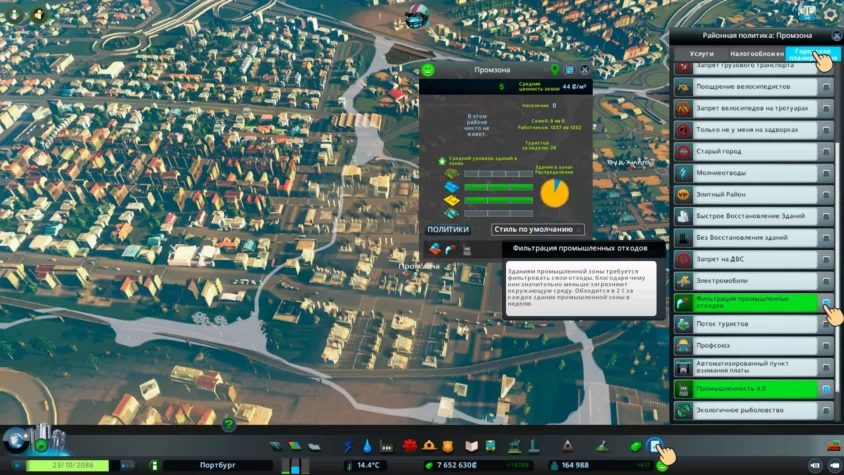Click the green date progress bar
Screen dimensions: 844x475
[67, 465]
